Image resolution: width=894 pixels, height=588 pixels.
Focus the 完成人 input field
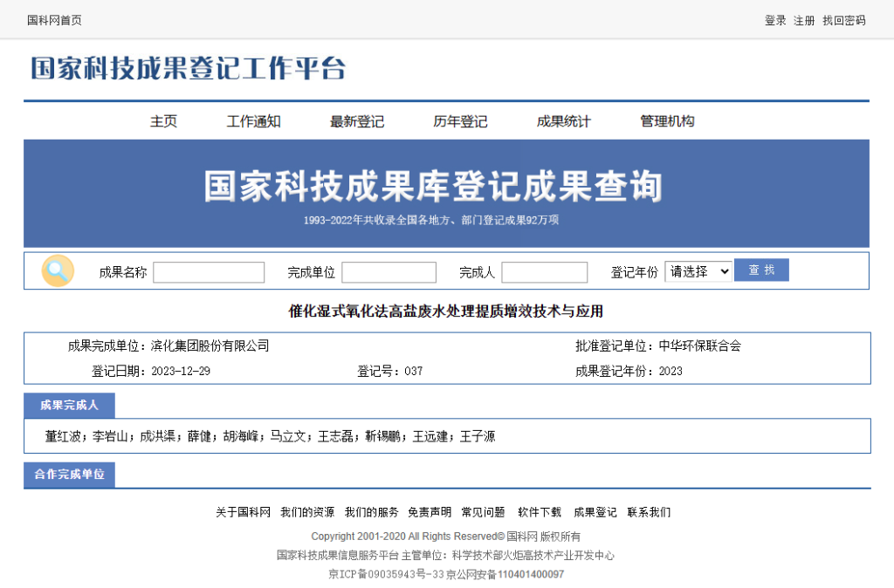tap(545, 272)
